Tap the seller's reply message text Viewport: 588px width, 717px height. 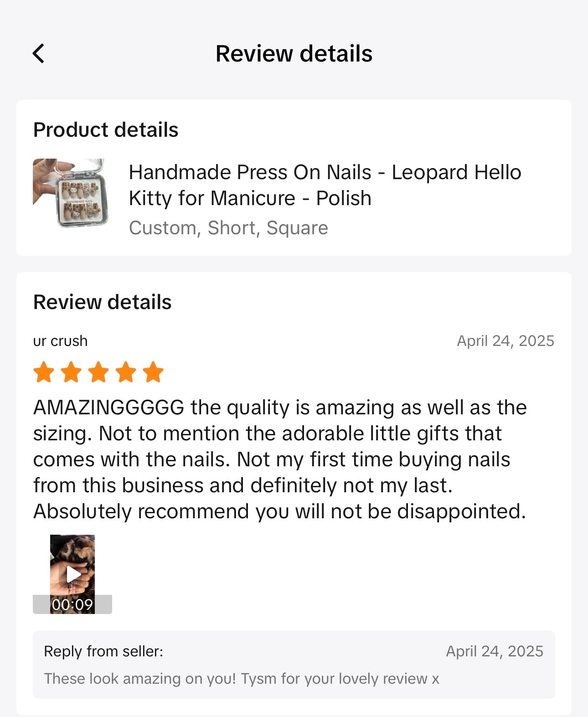click(242, 679)
